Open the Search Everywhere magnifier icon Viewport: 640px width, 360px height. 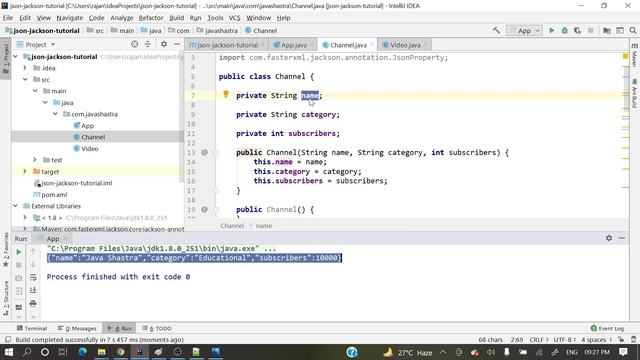(x=633, y=30)
